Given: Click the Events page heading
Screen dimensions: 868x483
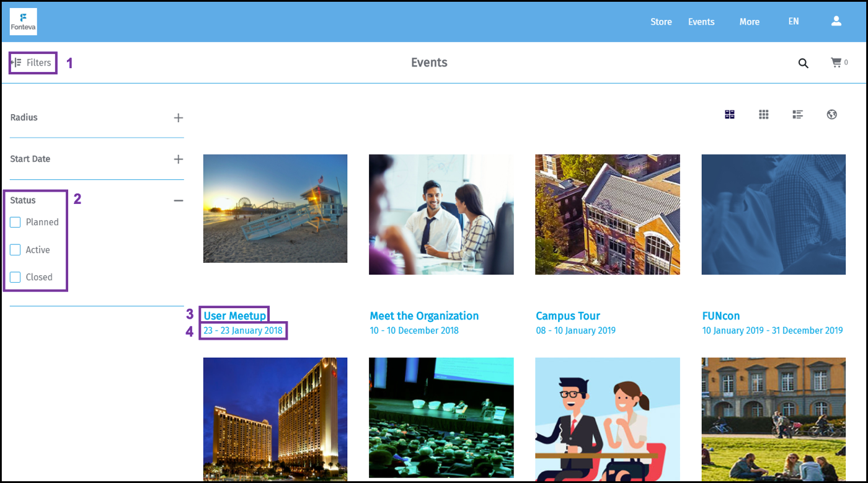Looking at the screenshot, I should [x=429, y=63].
